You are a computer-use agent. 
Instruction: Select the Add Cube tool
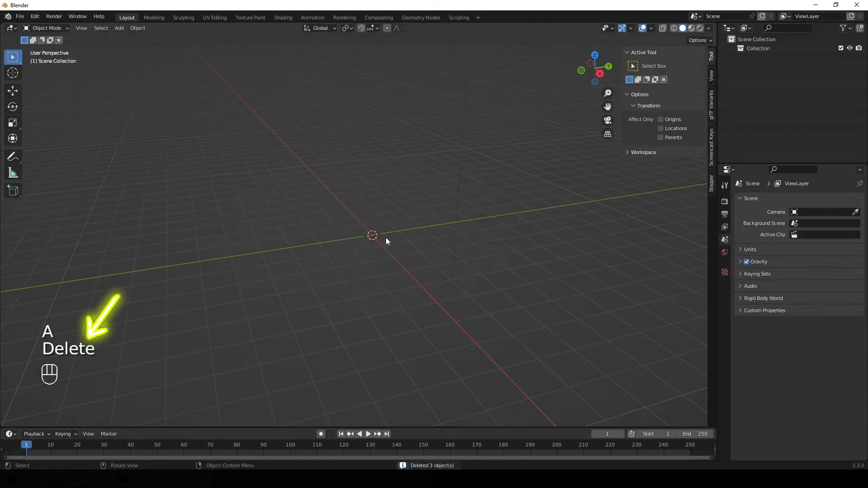[13, 191]
